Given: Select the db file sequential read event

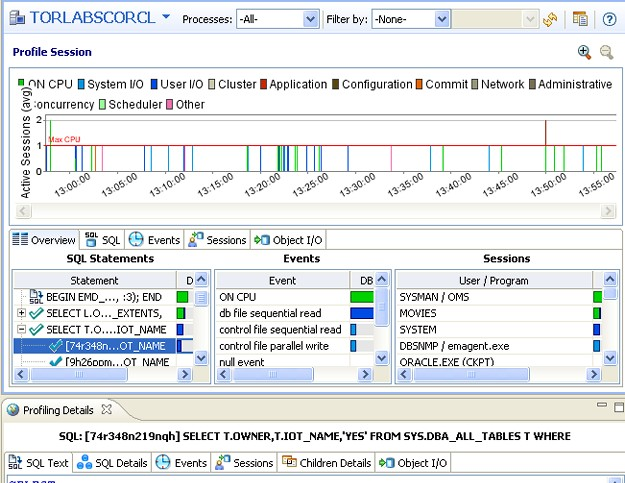Looking at the screenshot, I should pos(295,313).
